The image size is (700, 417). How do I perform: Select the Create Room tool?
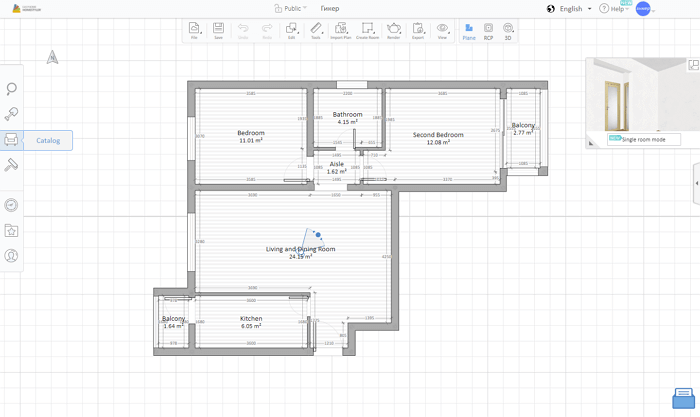coord(367,31)
